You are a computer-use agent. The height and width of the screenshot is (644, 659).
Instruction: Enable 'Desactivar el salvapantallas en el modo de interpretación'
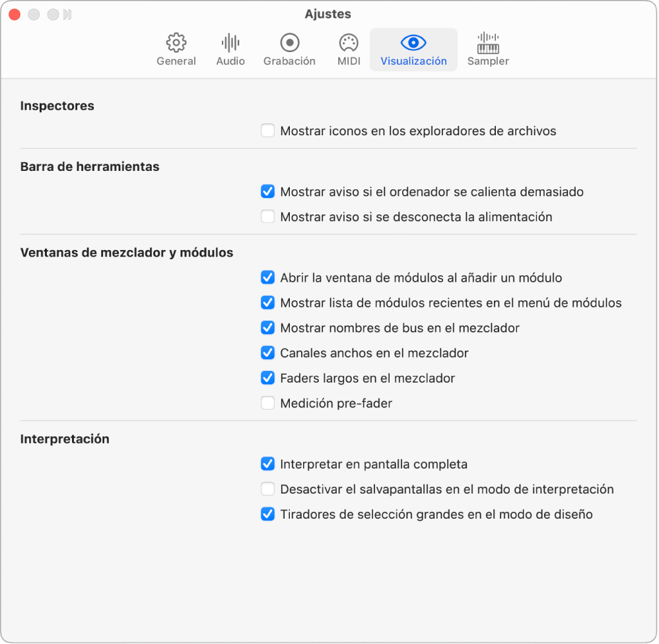pyautogui.click(x=267, y=489)
